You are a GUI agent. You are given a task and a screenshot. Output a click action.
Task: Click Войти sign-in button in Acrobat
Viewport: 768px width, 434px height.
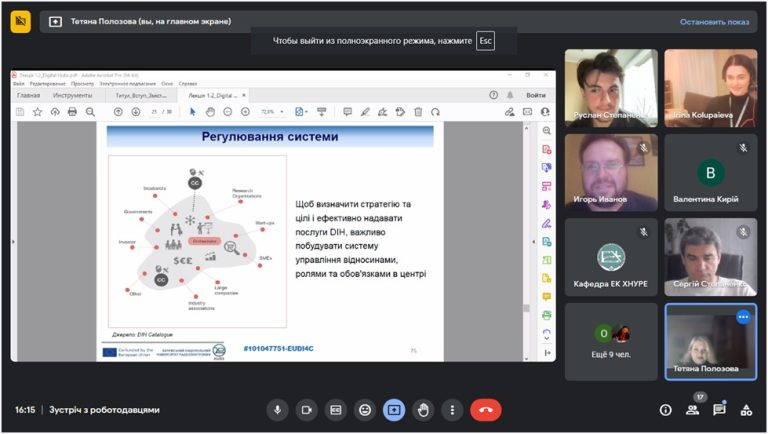point(536,95)
